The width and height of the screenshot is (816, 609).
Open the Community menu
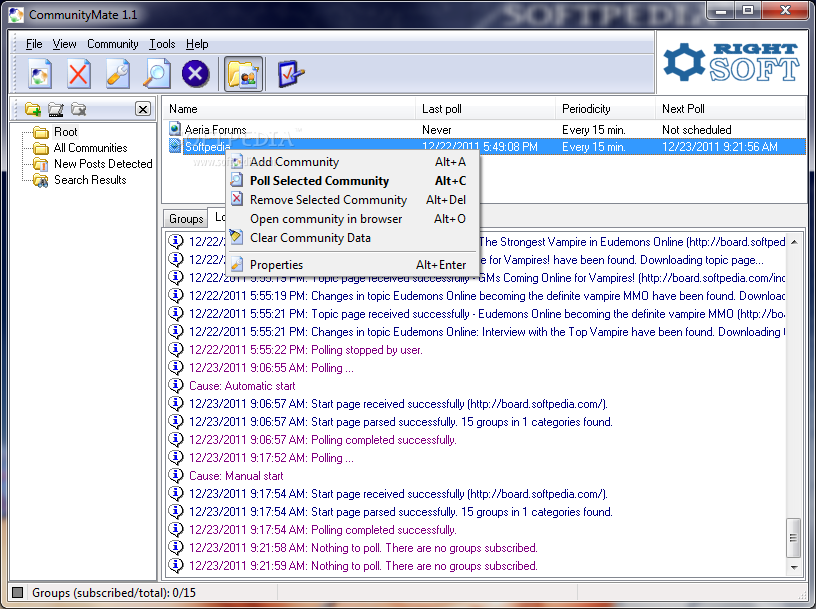coord(112,44)
